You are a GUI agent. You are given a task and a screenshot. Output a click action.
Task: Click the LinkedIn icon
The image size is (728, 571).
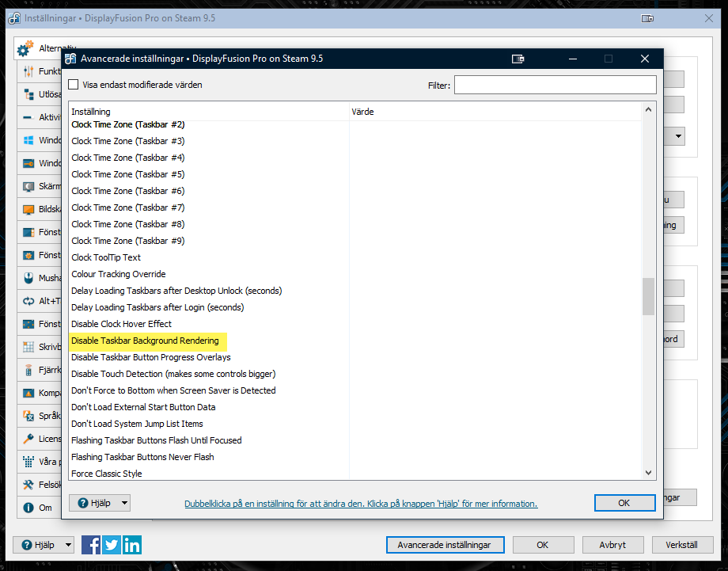pyautogui.click(x=132, y=545)
